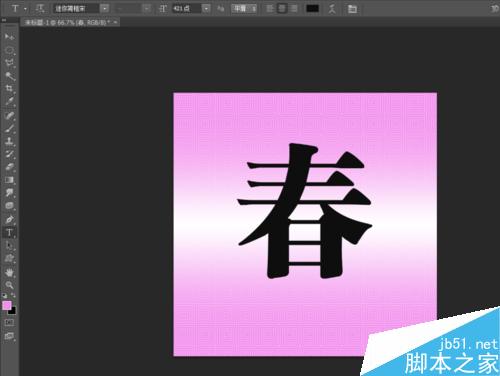Select the Eraser tool
Screen dimensions: 500x376
click(9, 167)
